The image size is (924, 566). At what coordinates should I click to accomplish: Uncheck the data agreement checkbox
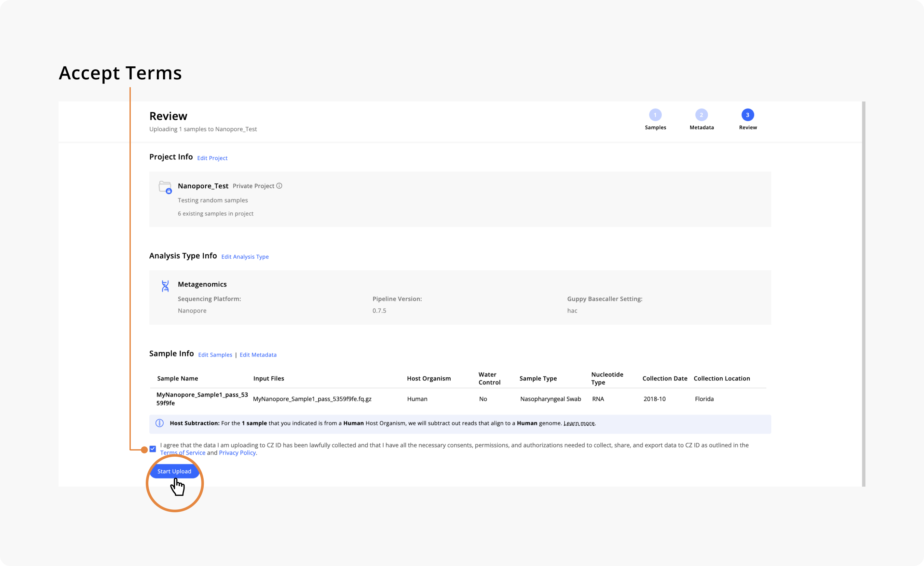coord(153,449)
